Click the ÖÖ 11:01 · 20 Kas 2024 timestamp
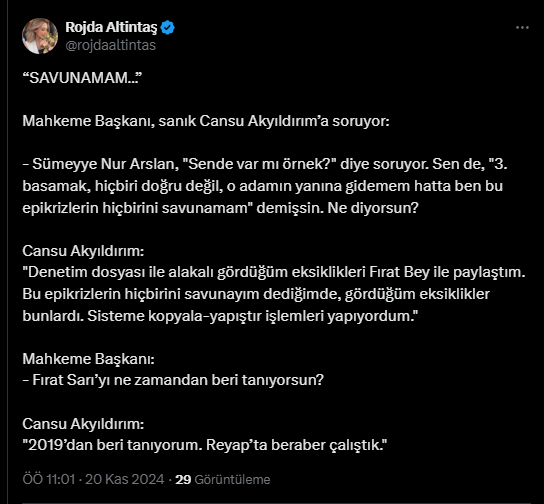This screenshot has height=504, width=544. 93,479
